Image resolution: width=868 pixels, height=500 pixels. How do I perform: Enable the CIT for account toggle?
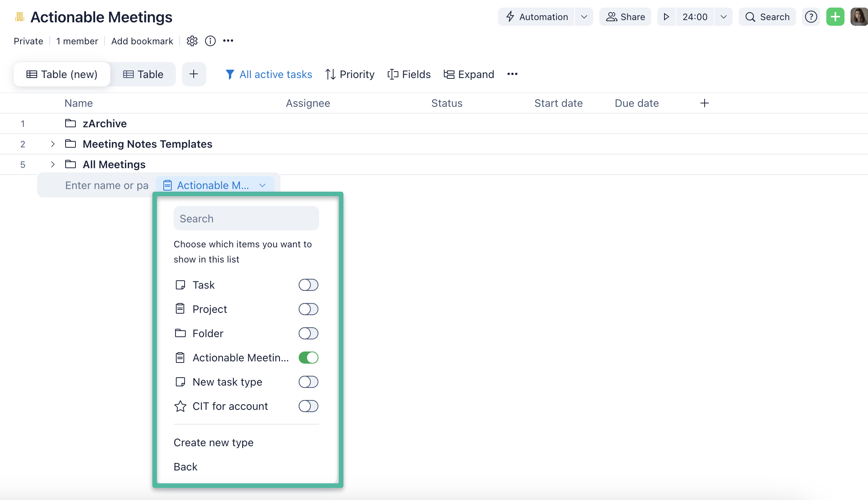point(308,406)
